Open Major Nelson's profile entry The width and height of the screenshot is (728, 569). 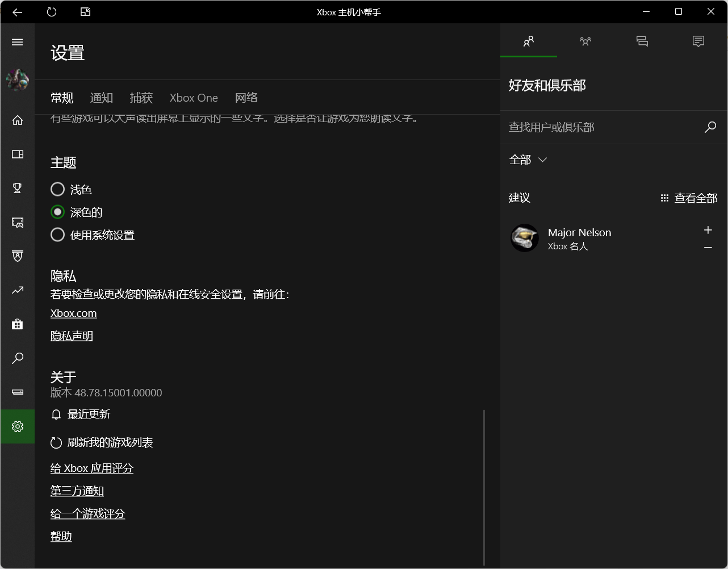pyautogui.click(x=614, y=239)
